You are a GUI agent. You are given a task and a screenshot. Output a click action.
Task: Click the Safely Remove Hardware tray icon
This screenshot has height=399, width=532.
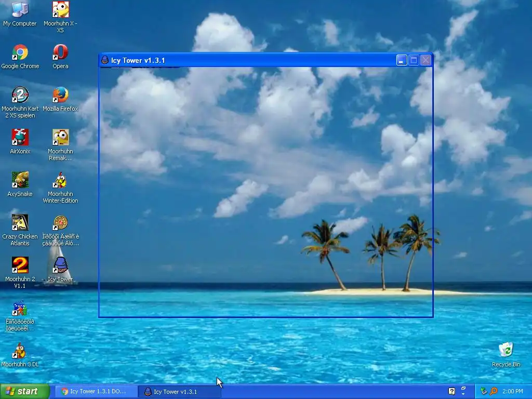click(484, 391)
